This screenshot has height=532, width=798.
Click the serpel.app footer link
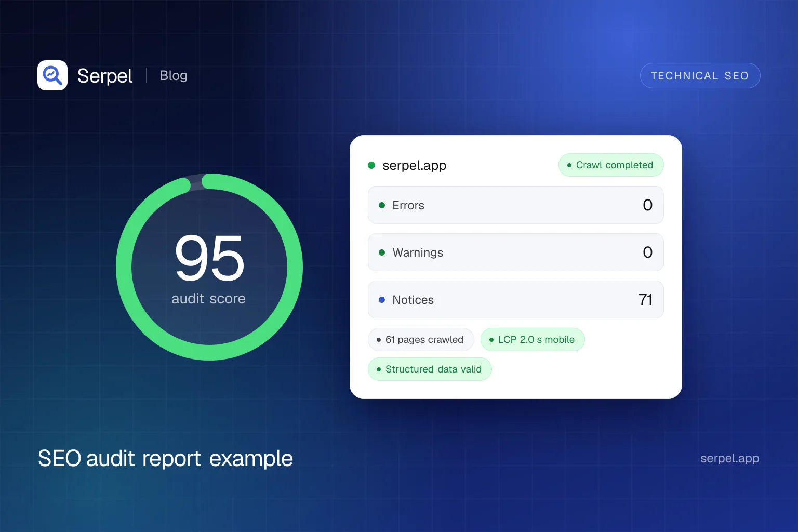tap(730, 458)
